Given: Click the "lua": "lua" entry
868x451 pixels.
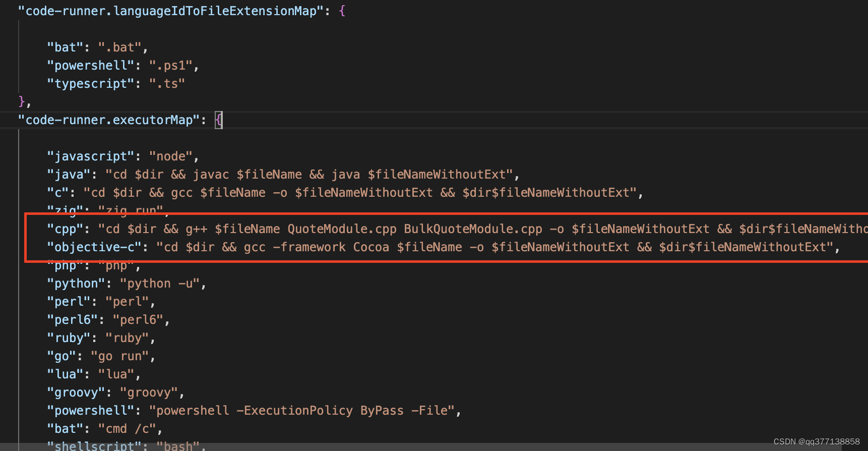Looking at the screenshot, I should point(94,374).
